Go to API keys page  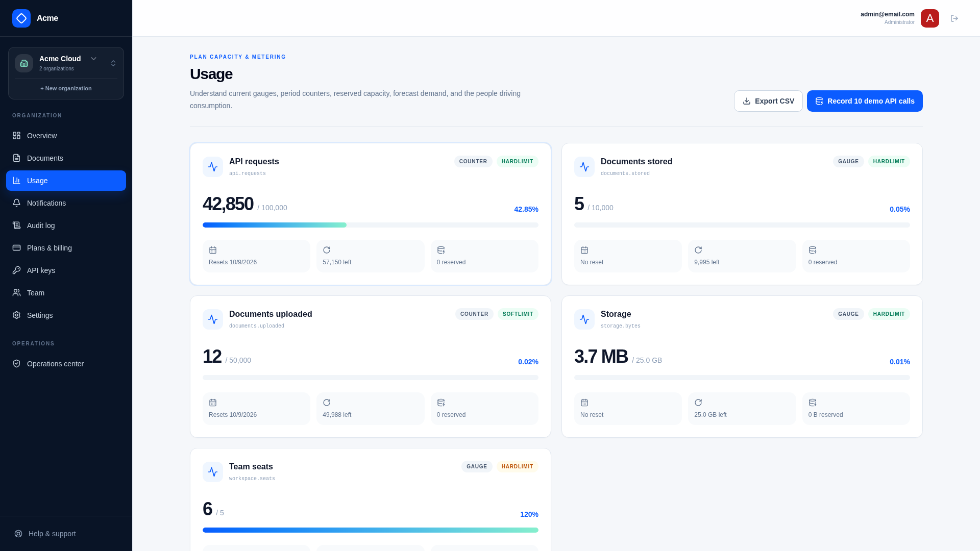[66, 270]
